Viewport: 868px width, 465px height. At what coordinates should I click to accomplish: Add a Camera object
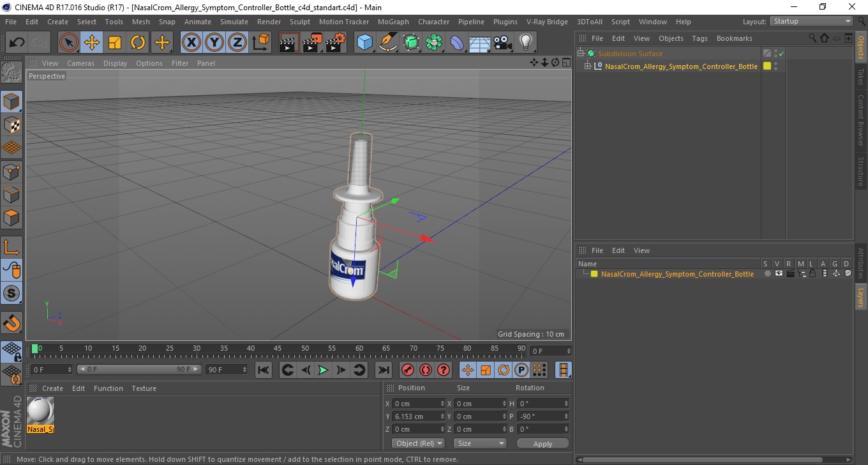pyautogui.click(x=502, y=43)
